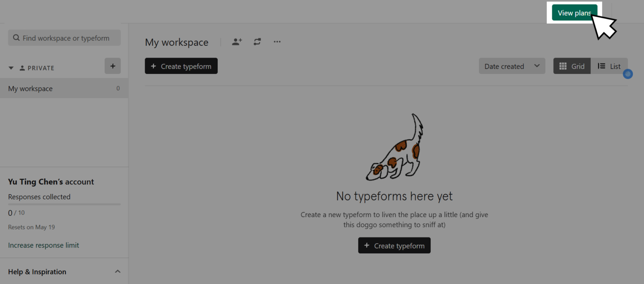Open the Increase response limit link
The width and height of the screenshot is (644, 284).
pos(44,245)
